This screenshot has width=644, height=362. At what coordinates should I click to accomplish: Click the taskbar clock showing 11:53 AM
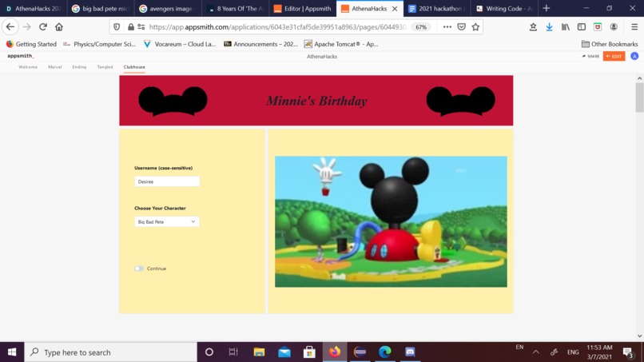(x=599, y=352)
